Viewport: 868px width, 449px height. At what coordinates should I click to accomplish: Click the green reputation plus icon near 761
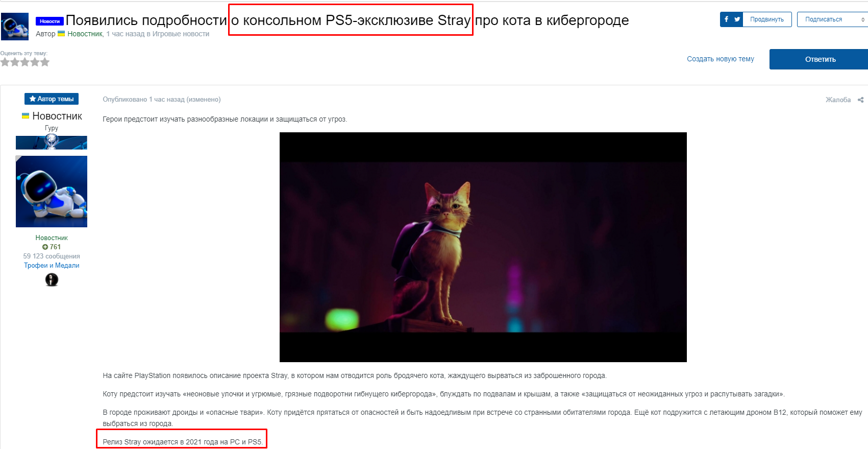[45, 247]
